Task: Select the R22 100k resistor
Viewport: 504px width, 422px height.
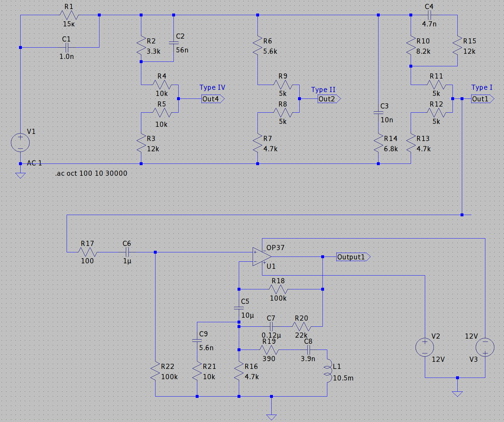Action: 155,371
